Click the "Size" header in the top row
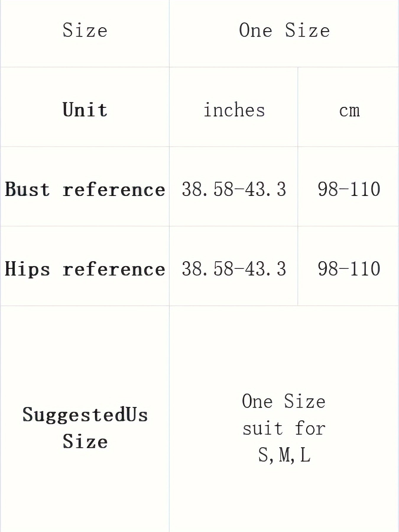The height and width of the screenshot is (532, 399). pyautogui.click(x=85, y=30)
